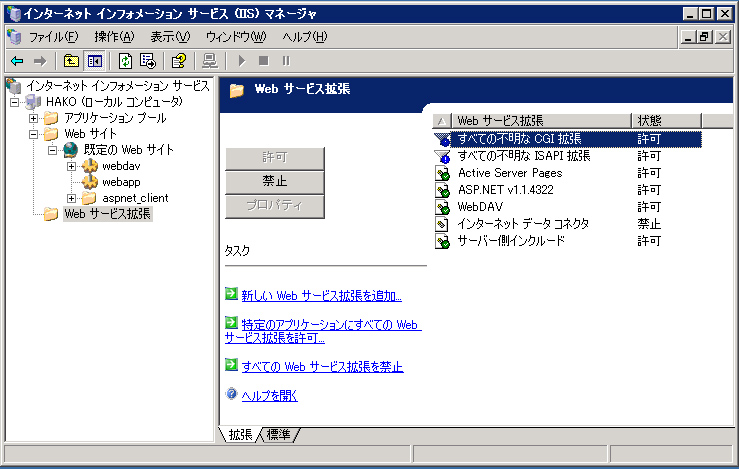
Task: Minimize the inner MDI child window
Action: pyautogui.click(x=688, y=37)
